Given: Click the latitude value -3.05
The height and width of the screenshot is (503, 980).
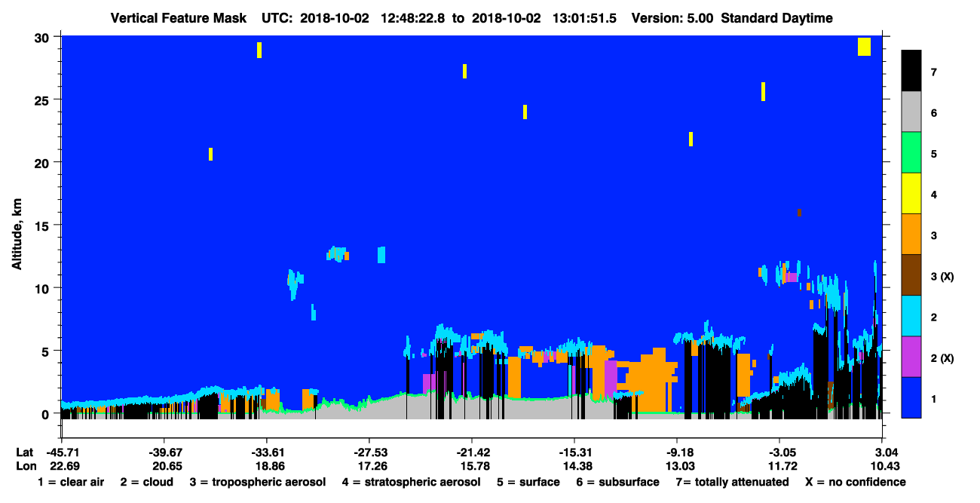Looking at the screenshot, I should (779, 452).
